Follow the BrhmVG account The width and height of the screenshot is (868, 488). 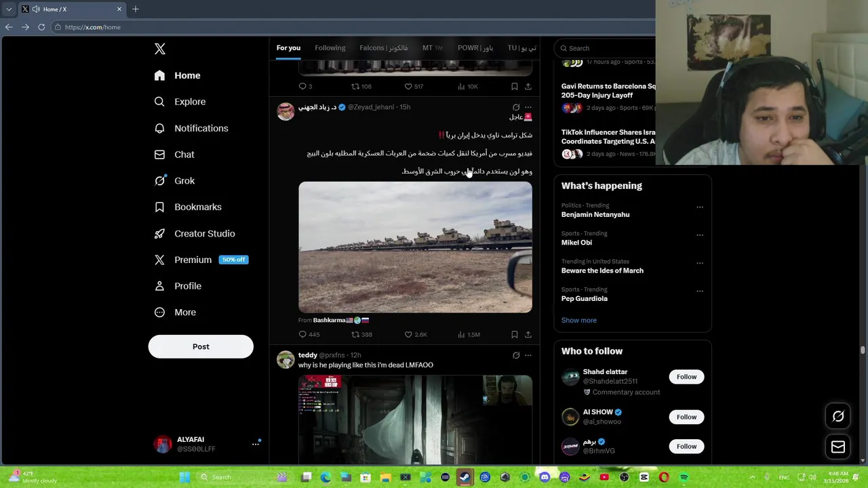686,446
